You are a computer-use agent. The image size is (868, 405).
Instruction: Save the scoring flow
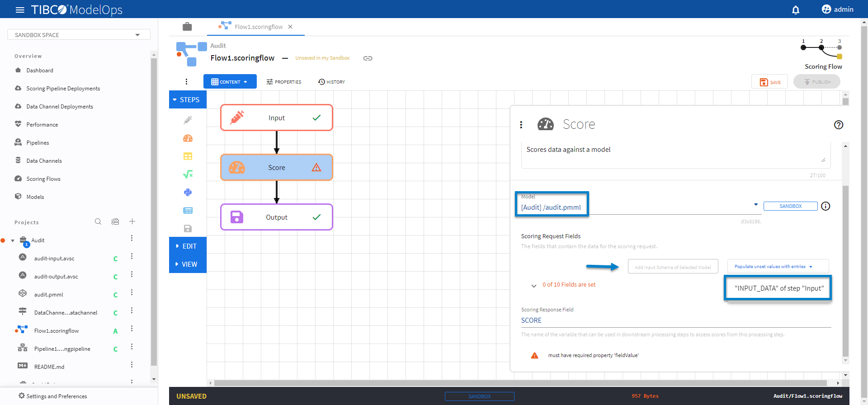coord(770,82)
